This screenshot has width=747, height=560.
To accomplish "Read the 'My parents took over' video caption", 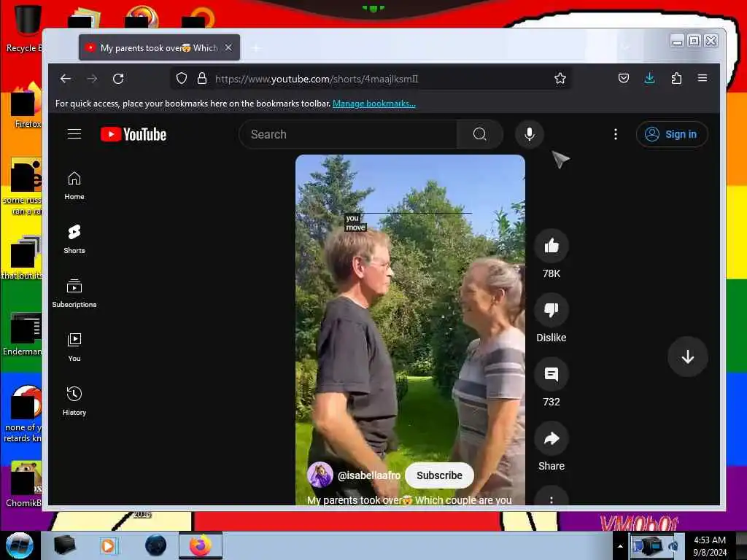I will click(409, 500).
